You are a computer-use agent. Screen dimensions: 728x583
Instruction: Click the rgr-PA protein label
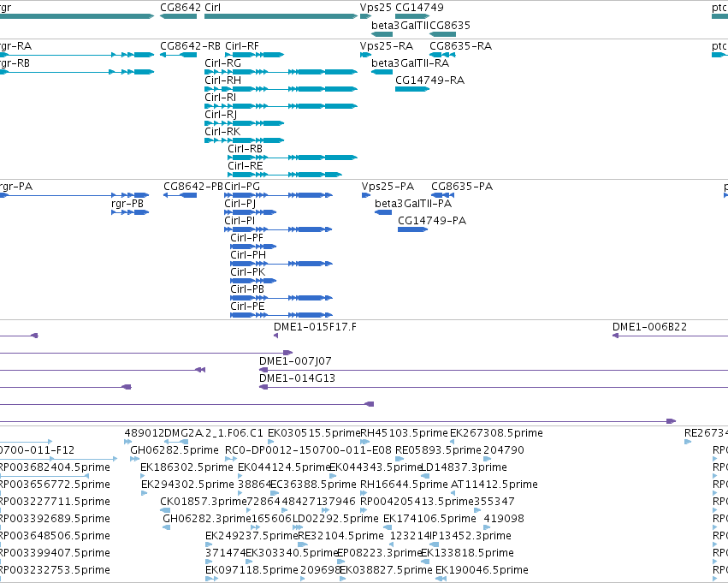(15, 187)
